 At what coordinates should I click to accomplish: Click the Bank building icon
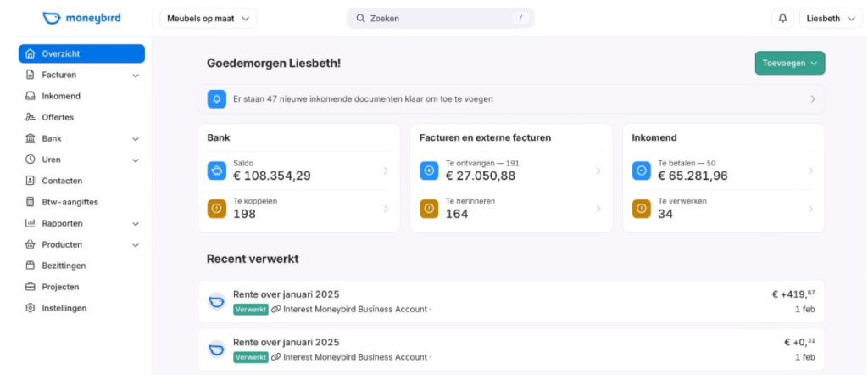pyautogui.click(x=31, y=138)
